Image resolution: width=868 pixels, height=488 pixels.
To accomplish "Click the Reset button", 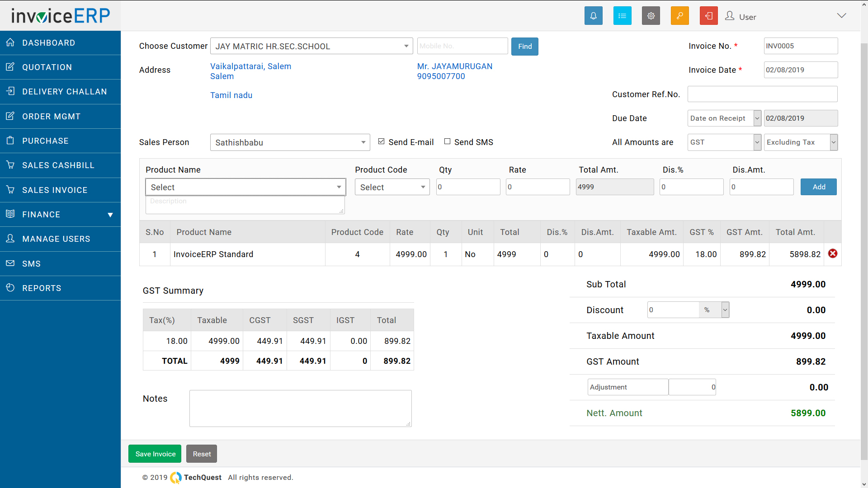I will pyautogui.click(x=202, y=454).
